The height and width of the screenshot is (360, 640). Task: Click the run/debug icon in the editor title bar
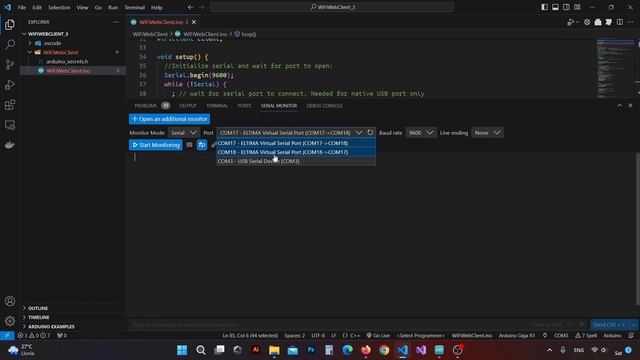coord(571,22)
